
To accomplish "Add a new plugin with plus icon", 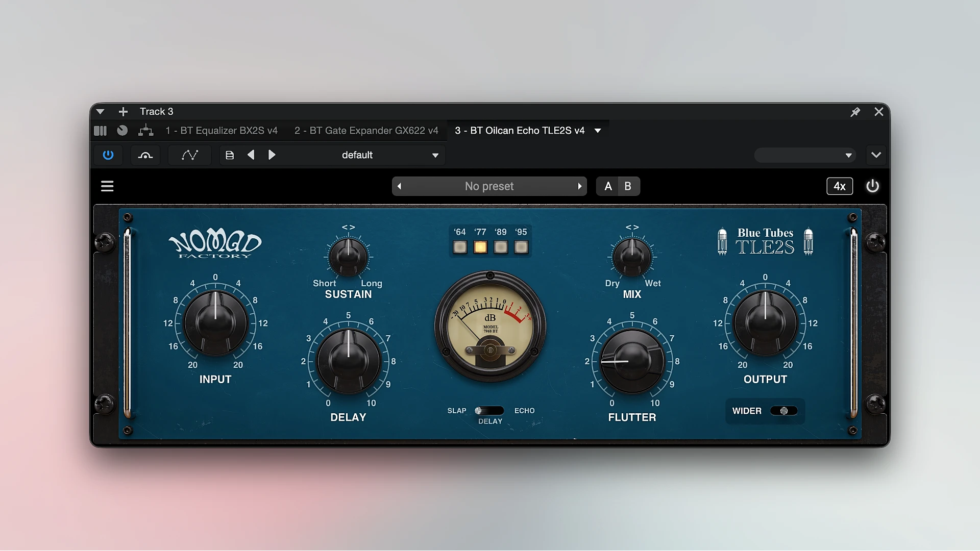I will click(123, 112).
